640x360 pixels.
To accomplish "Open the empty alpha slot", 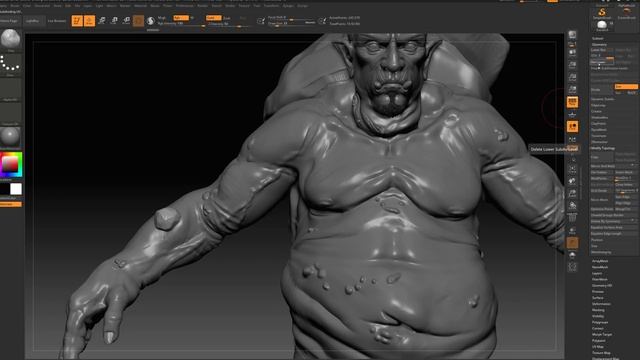I will point(10,89).
